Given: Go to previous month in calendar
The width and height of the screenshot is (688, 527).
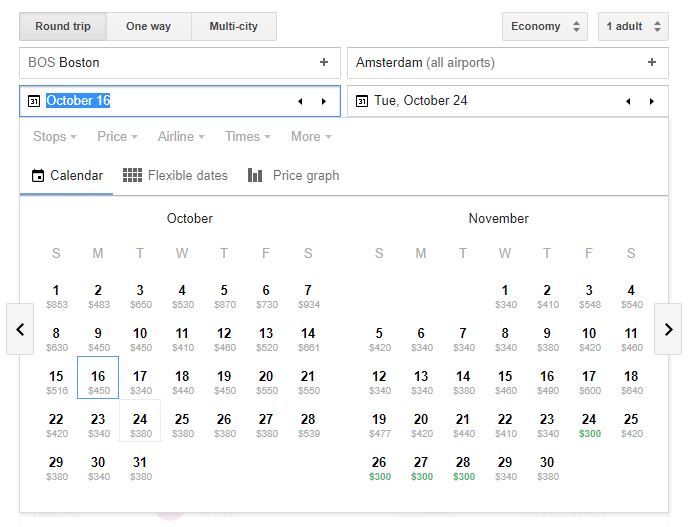Looking at the screenshot, I should pyautogui.click(x=20, y=330).
